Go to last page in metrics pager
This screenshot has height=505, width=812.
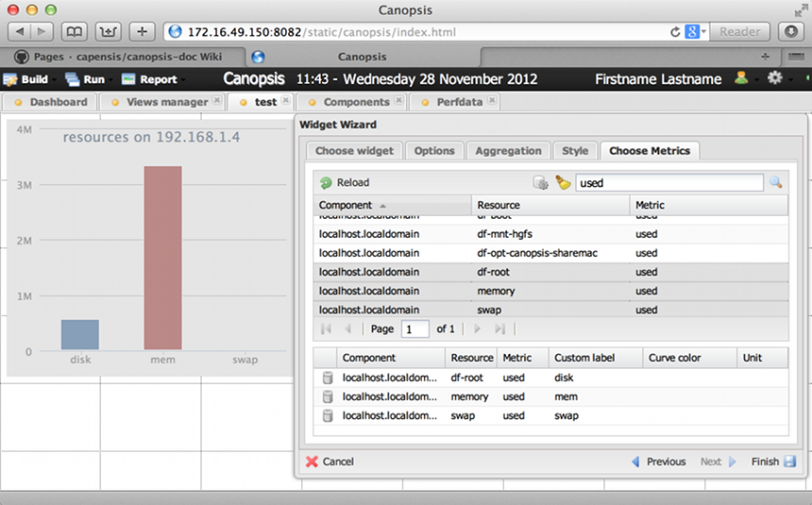(x=499, y=328)
